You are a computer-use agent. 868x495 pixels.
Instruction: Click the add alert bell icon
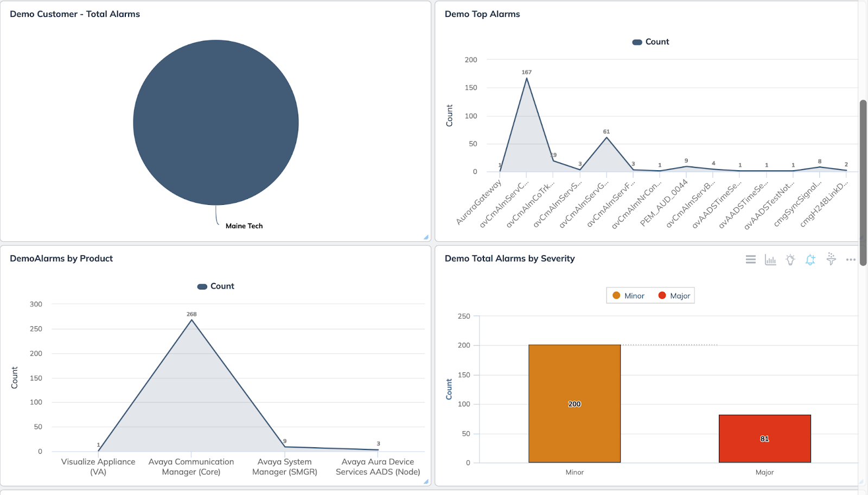pos(810,260)
